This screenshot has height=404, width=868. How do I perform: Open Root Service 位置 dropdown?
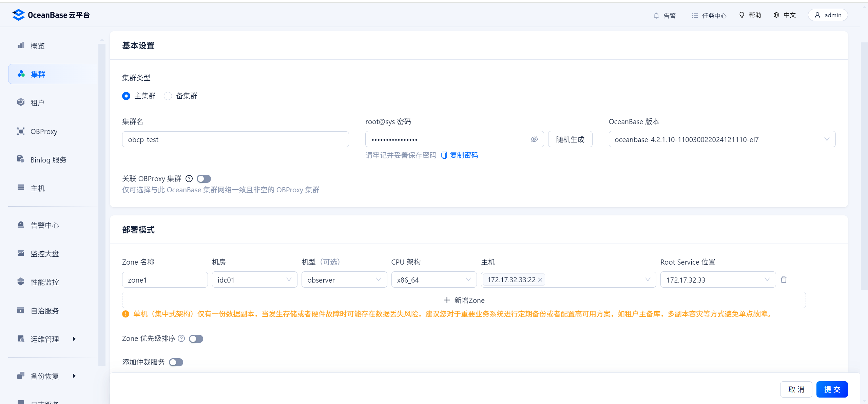tap(718, 280)
